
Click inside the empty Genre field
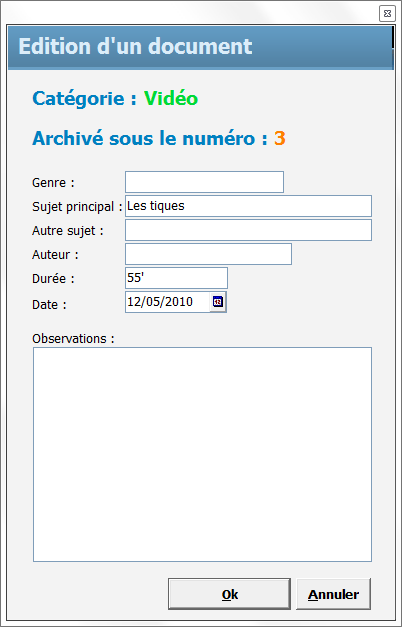pyautogui.click(x=204, y=182)
